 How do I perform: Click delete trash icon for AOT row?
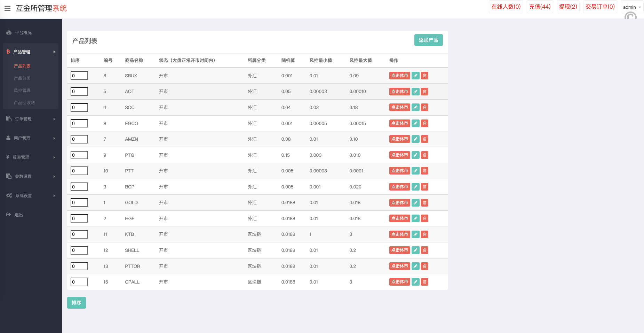click(424, 92)
